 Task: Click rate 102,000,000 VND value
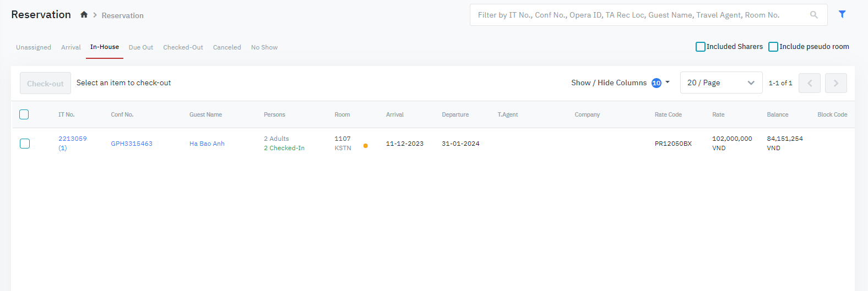pos(732,144)
